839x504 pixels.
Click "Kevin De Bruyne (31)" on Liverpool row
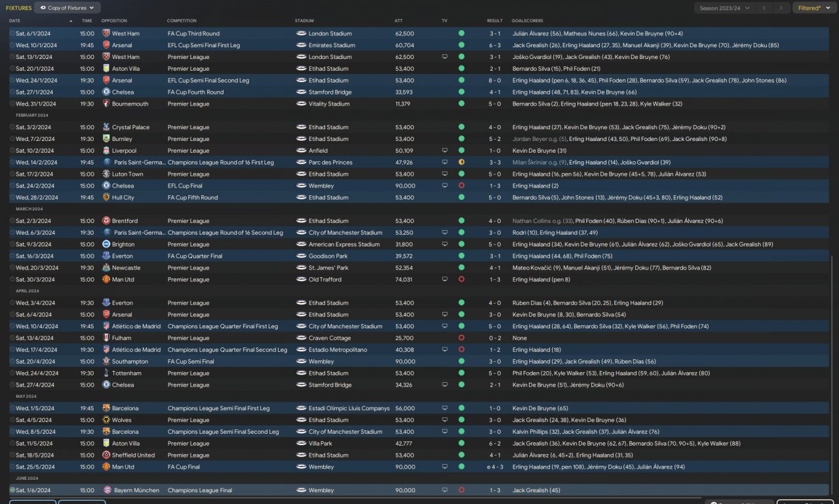[x=538, y=151]
